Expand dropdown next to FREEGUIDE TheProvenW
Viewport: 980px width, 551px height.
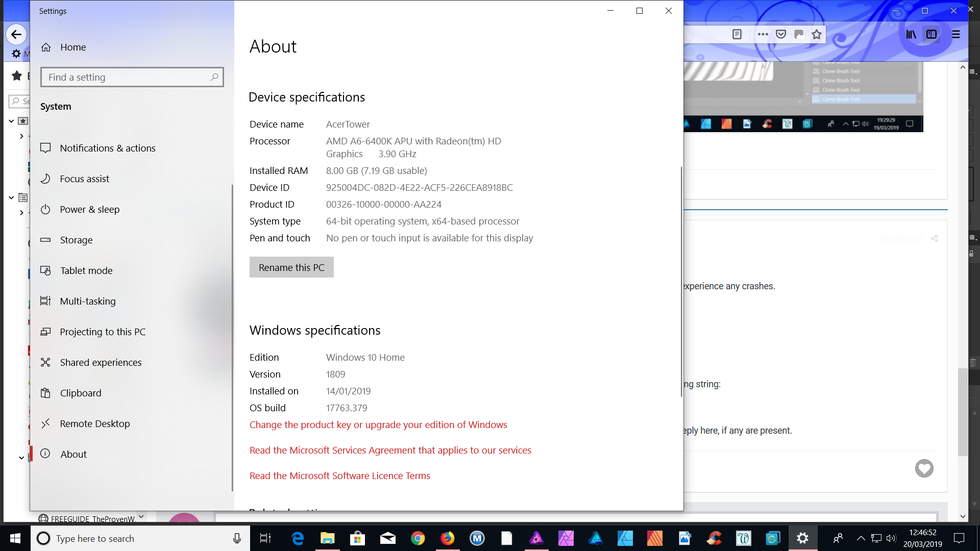click(x=141, y=516)
